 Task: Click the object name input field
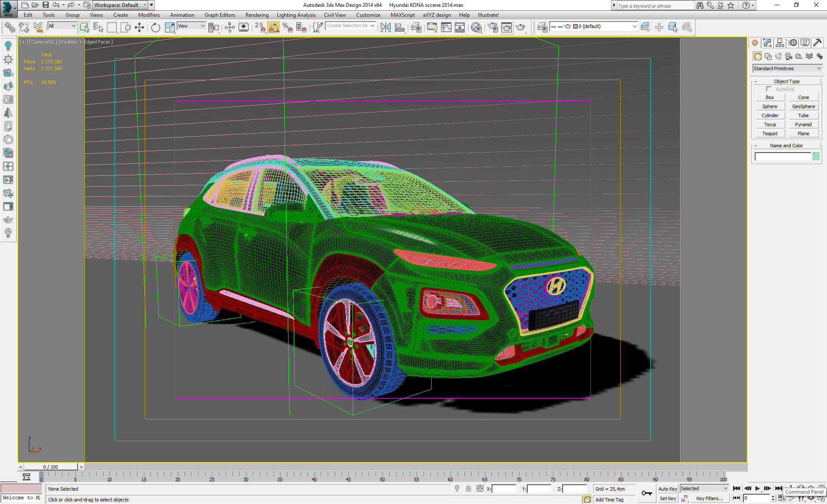pos(782,156)
